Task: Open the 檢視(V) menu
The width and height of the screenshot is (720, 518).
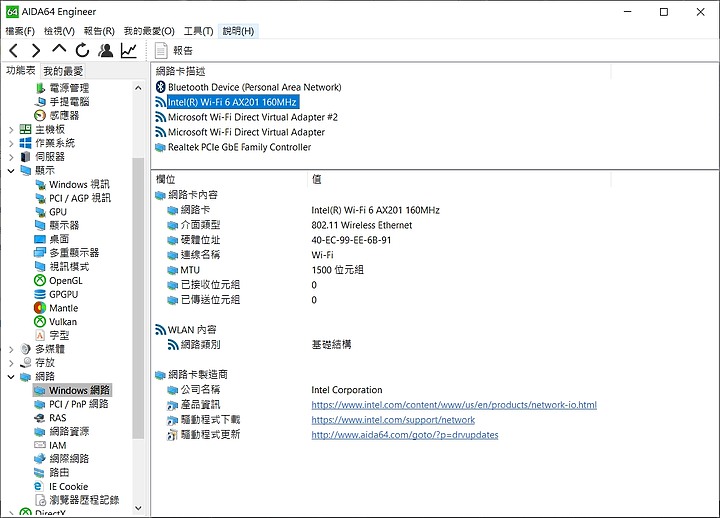Action: coord(59,31)
